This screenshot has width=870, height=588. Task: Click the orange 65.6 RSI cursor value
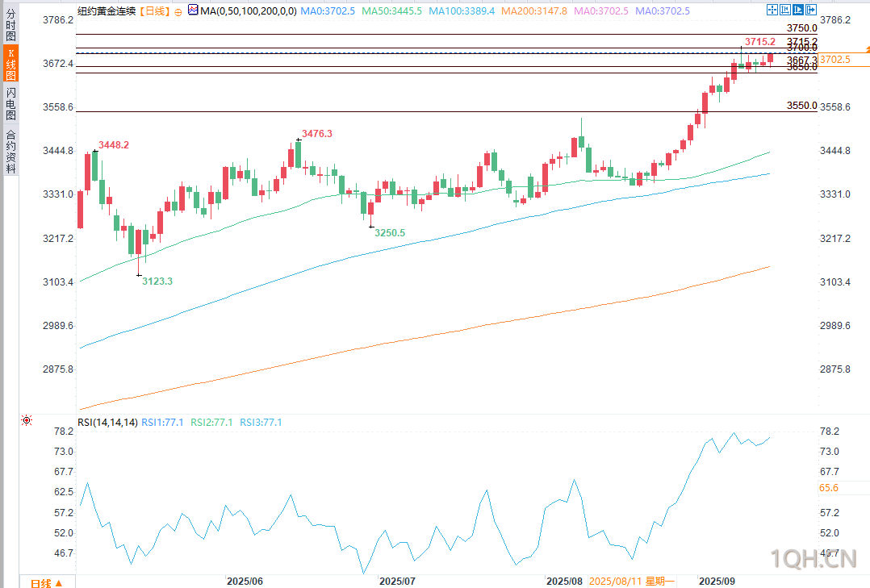point(828,488)
